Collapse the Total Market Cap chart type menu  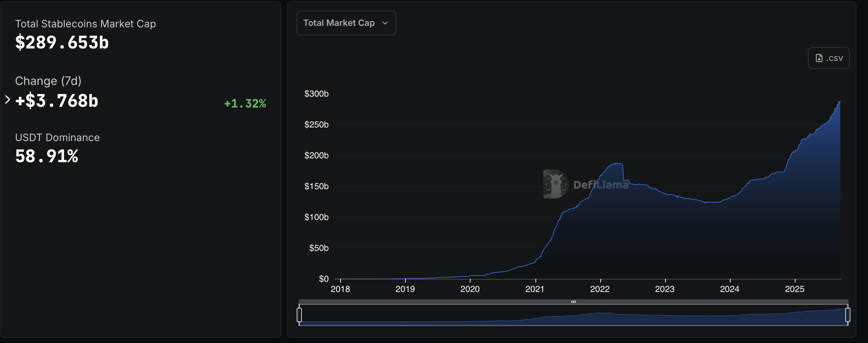345,23
